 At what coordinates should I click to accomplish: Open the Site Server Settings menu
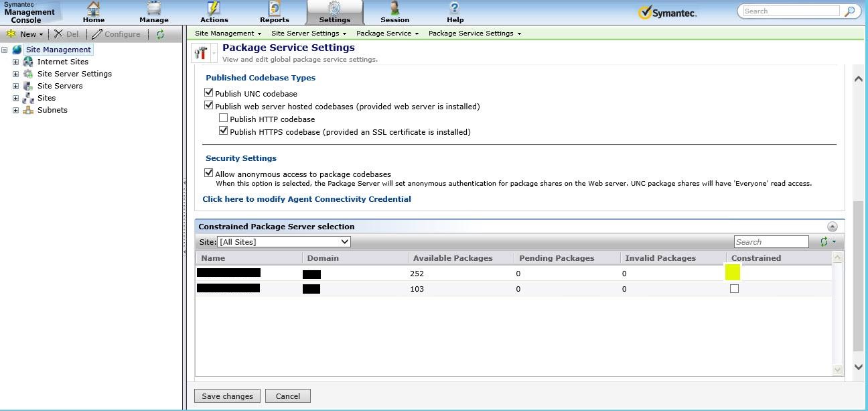(308, 34)
